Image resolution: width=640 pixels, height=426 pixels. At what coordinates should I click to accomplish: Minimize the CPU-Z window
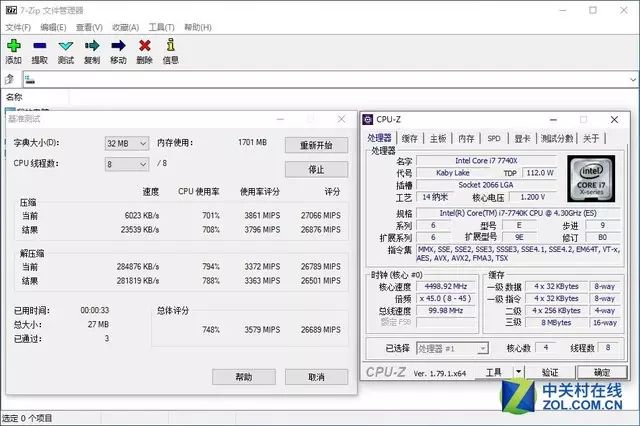pos(553,120)
